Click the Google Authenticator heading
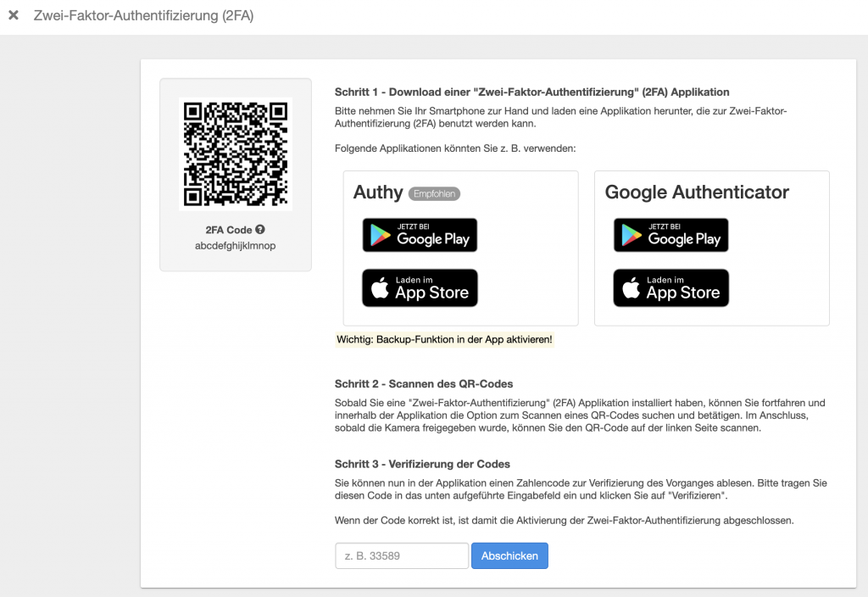868x597 pixels. 697,192
